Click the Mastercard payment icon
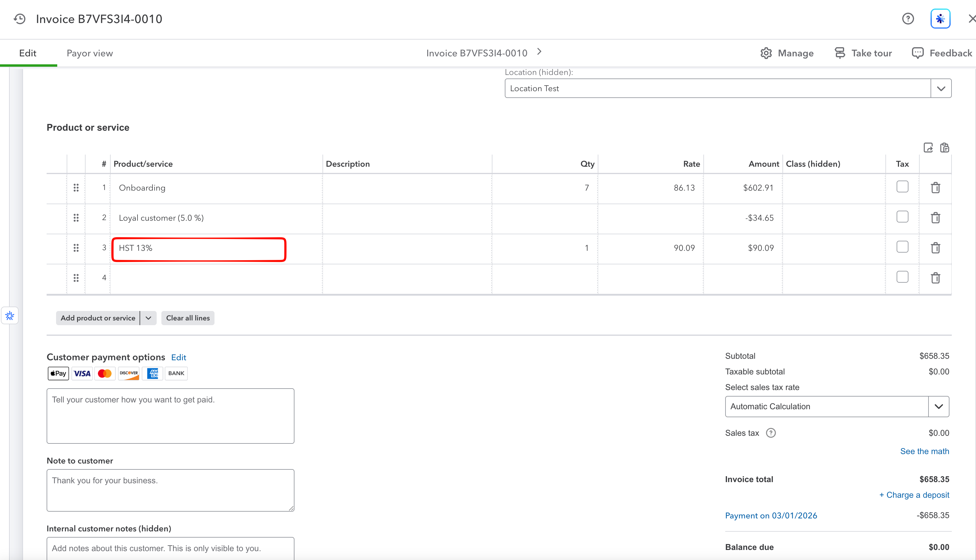976x560 pixels. click(105, 374)
